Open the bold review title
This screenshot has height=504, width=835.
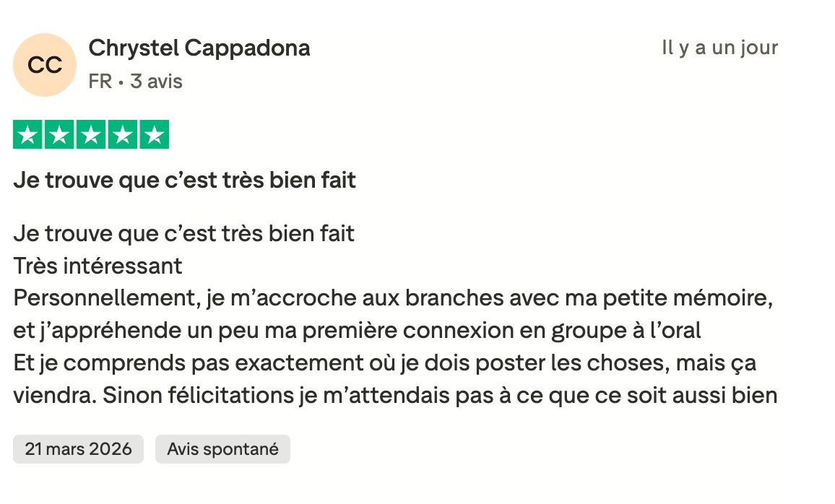[185, 180]
